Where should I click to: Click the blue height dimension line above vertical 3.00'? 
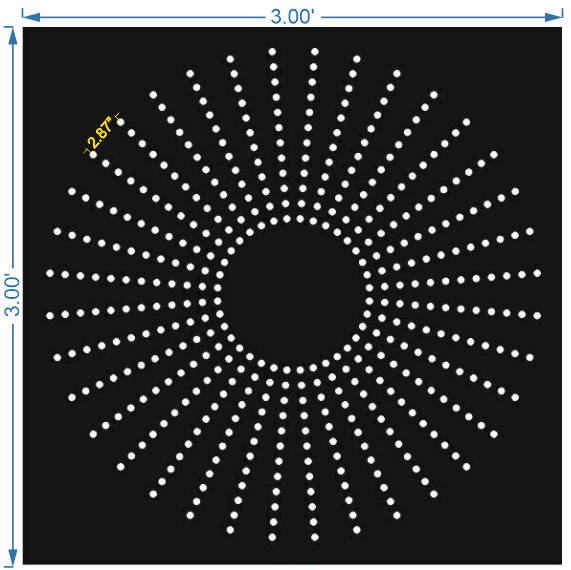[x=13, y=158]
